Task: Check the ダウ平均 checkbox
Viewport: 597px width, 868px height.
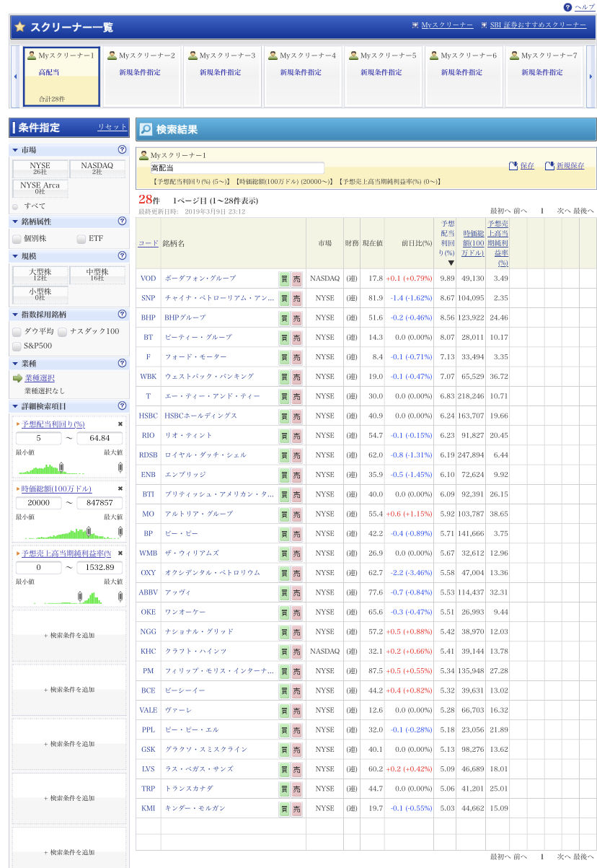Action: click(17, 332)
